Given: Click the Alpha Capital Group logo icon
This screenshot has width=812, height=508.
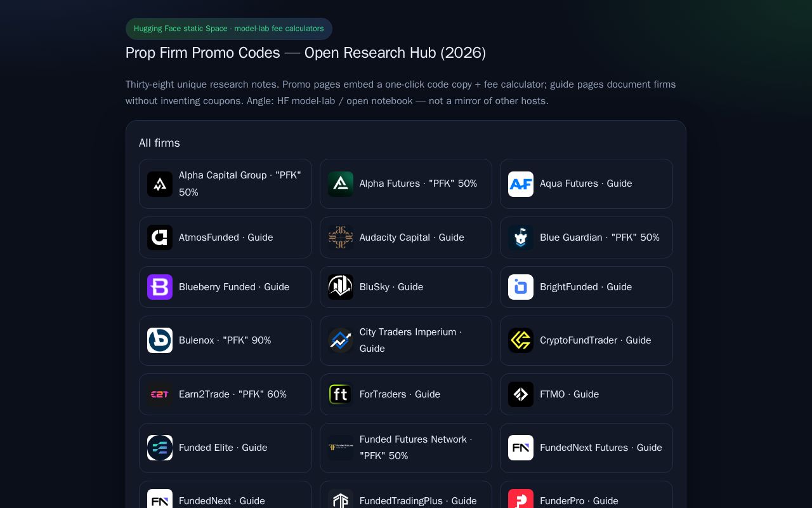Looking at the screenshot, I should (x=160, y=184).
